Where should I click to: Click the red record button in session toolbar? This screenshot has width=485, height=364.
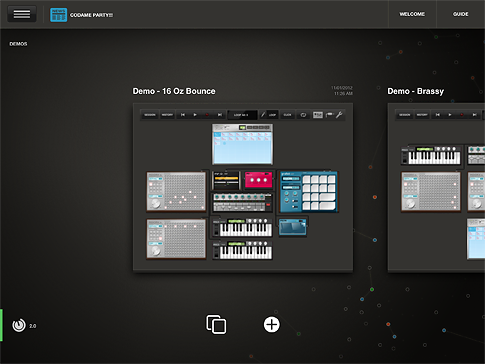click(x=207, y=115)
